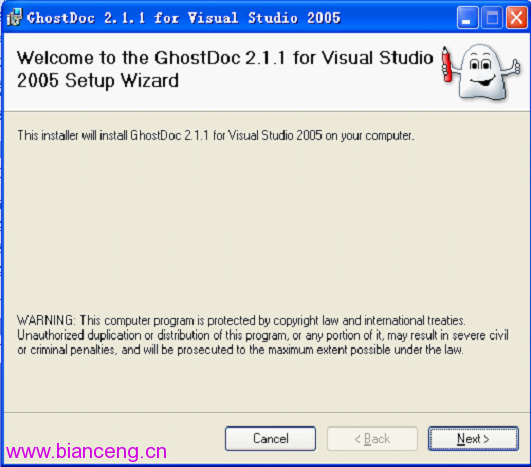Click the maximize button in the title bar
The height and width of the screenshot is (467, 531).
492,17
